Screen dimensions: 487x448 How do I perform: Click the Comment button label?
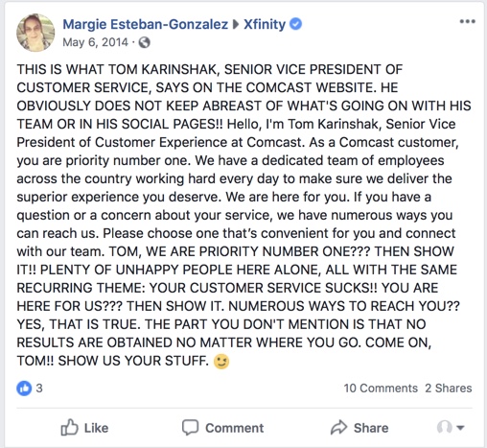pyautogui.click(x=235, y=428)
